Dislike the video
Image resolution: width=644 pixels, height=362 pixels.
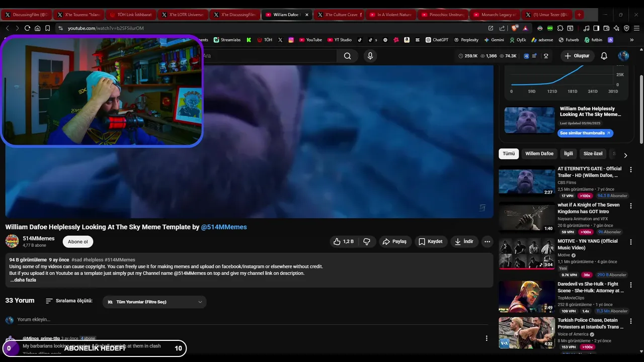367,241
